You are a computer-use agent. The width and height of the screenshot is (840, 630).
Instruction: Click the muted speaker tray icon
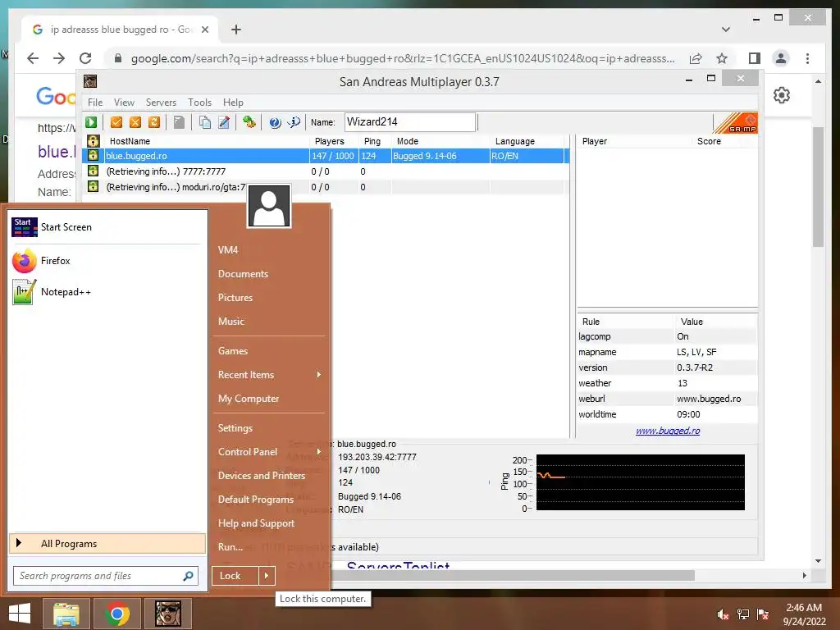(x=723, y=614)
